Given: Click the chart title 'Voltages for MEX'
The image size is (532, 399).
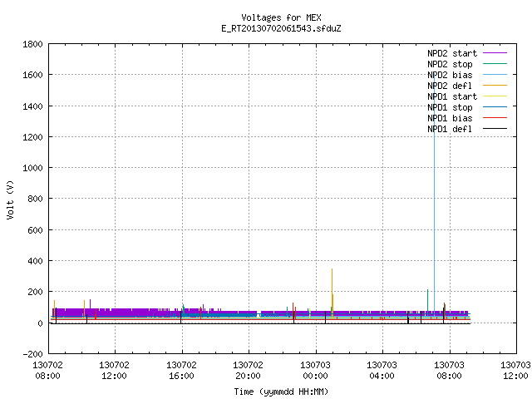Looking at the screenshot, I should point(281,17).
